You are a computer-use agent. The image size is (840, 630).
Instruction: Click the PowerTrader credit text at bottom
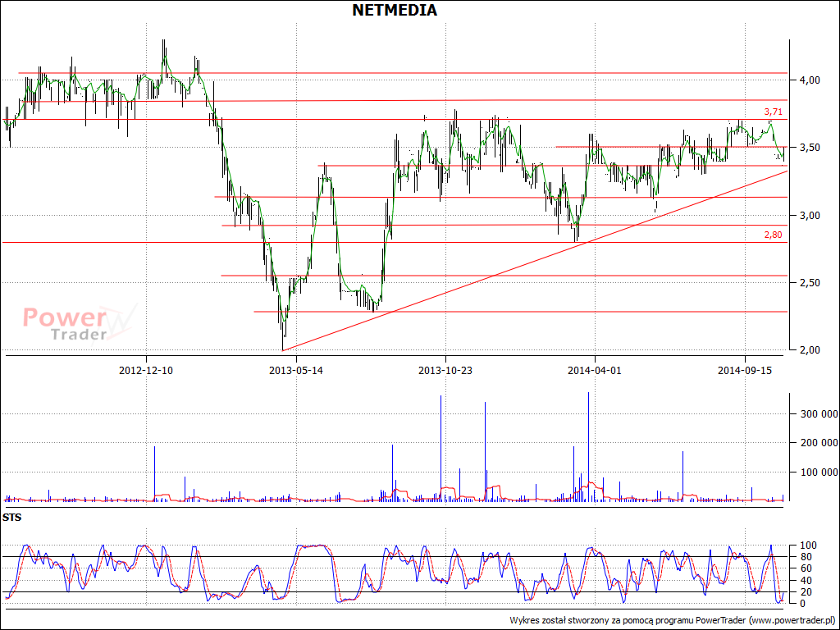tap(673, 620)
